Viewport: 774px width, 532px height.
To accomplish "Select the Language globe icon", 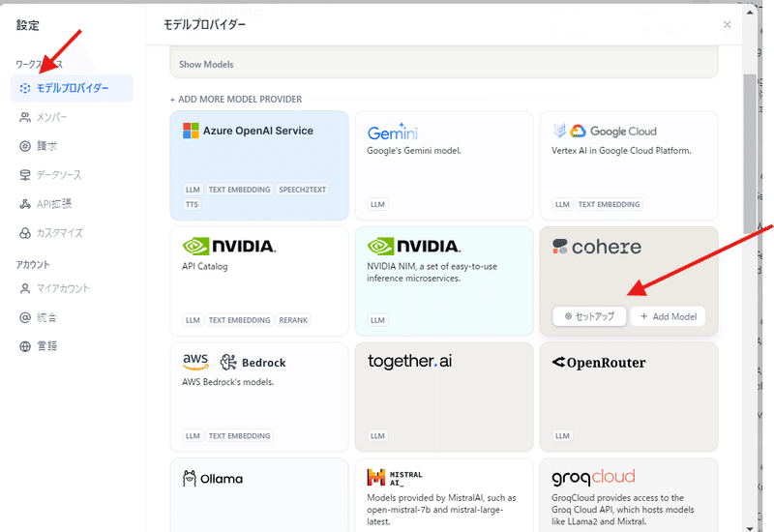I will point(25,346).
